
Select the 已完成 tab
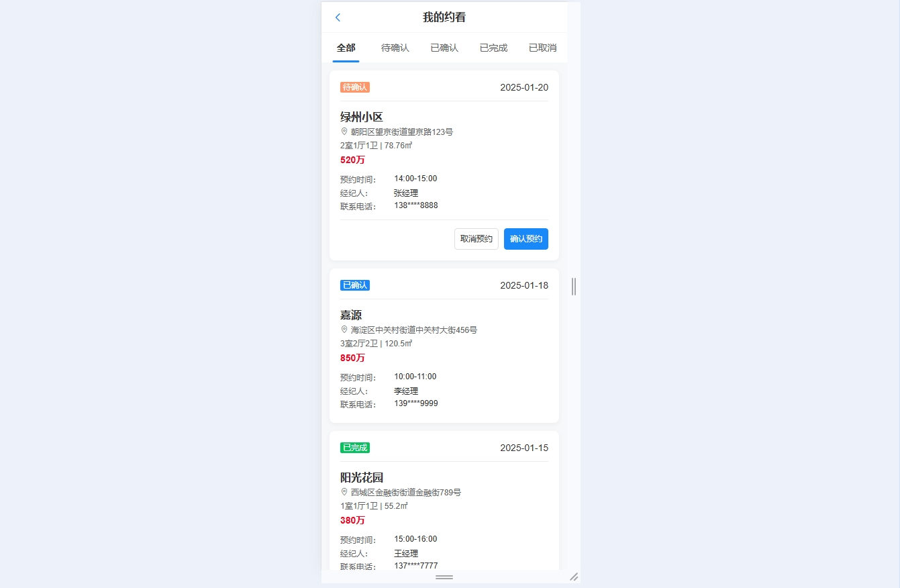click(493, 48)
